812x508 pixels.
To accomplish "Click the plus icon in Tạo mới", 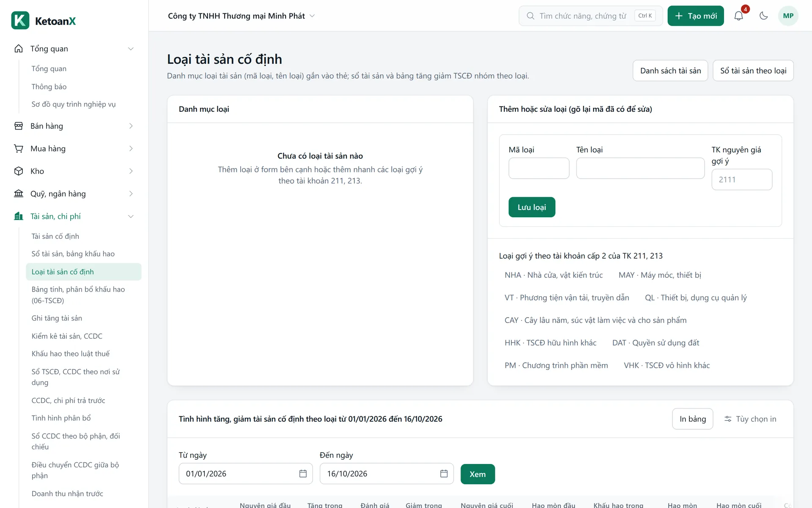I will (679, 16).
